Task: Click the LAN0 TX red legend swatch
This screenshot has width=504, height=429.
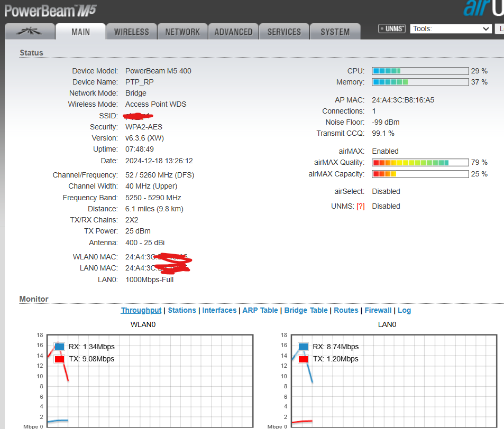Action: pos(304,359)
